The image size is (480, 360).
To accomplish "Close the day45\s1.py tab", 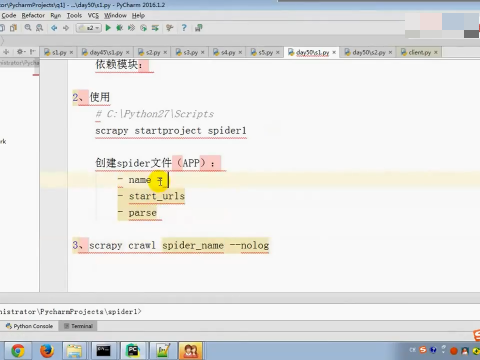I will pyautogui.click(x=128, y=52).
